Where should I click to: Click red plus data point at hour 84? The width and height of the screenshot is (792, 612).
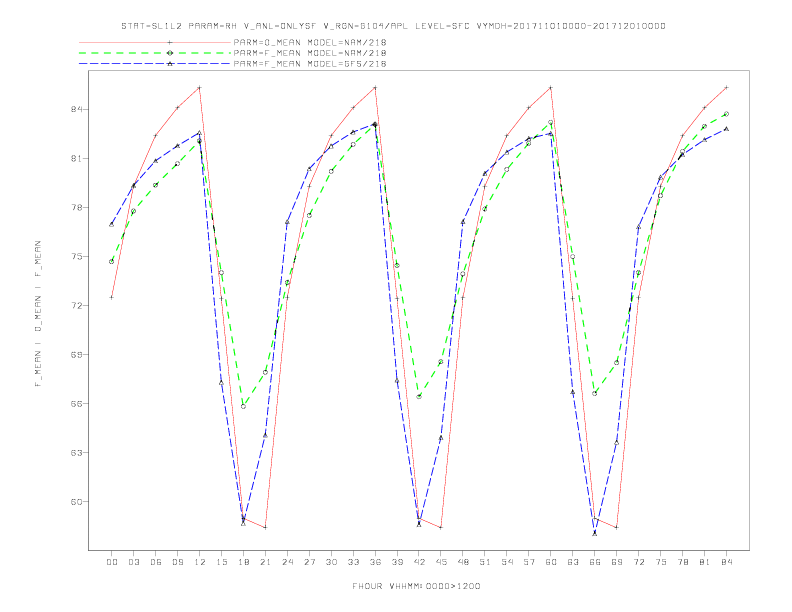pos(726,87)
